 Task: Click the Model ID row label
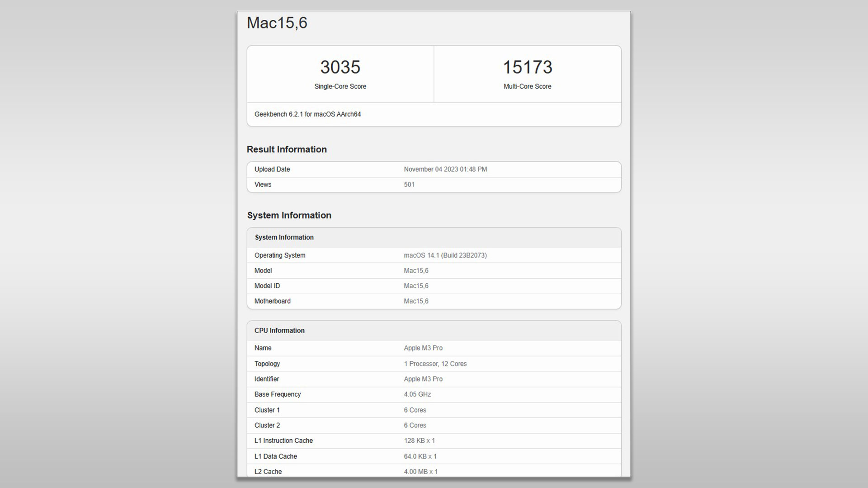pyautogui.click(x=267, y=286)
